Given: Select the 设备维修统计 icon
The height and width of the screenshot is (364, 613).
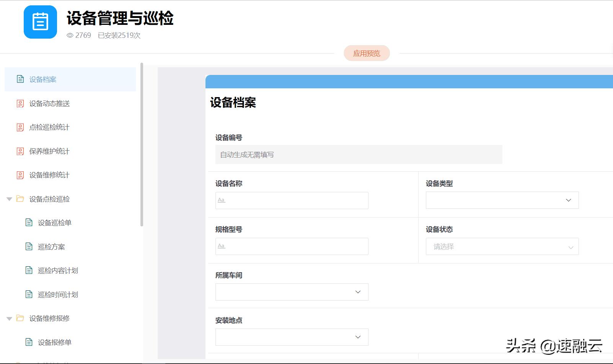Looking at the screenshot, I should 20,175.
